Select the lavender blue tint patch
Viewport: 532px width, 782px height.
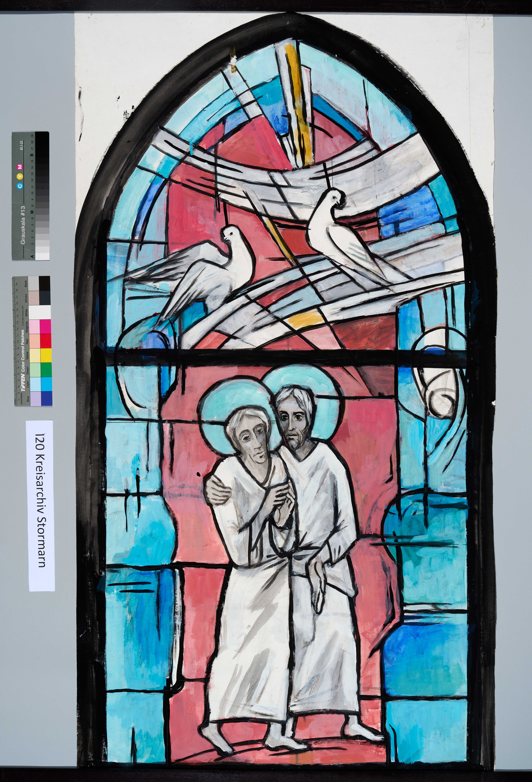coord(36,399)
